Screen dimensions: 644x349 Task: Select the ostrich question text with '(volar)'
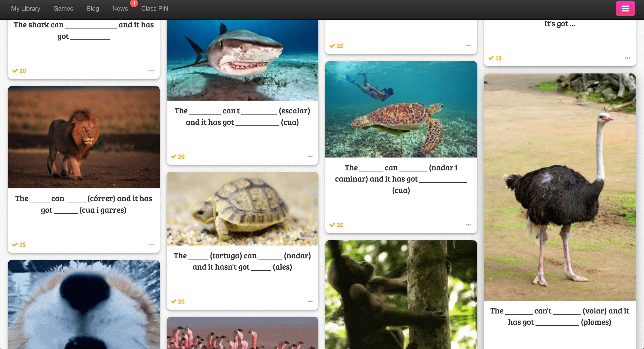pos(560,316)
